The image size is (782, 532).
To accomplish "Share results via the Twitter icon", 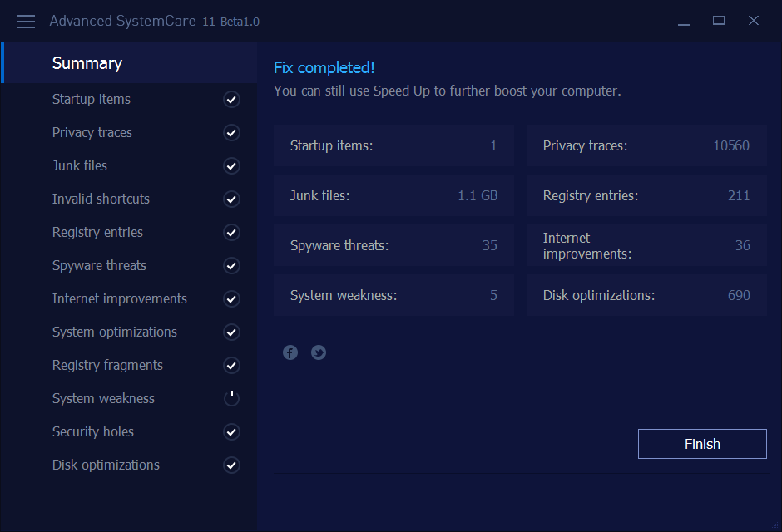I will [x=319, y=352].
